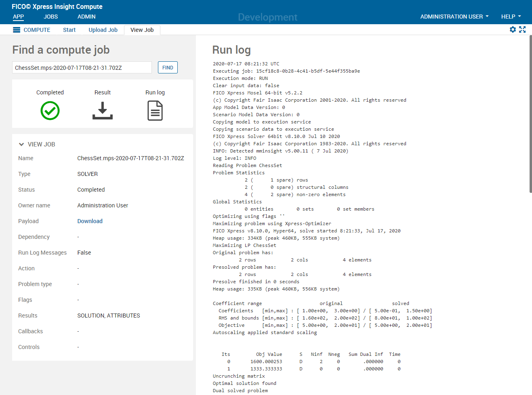Click the compute job name search field

tap(82, 67)
